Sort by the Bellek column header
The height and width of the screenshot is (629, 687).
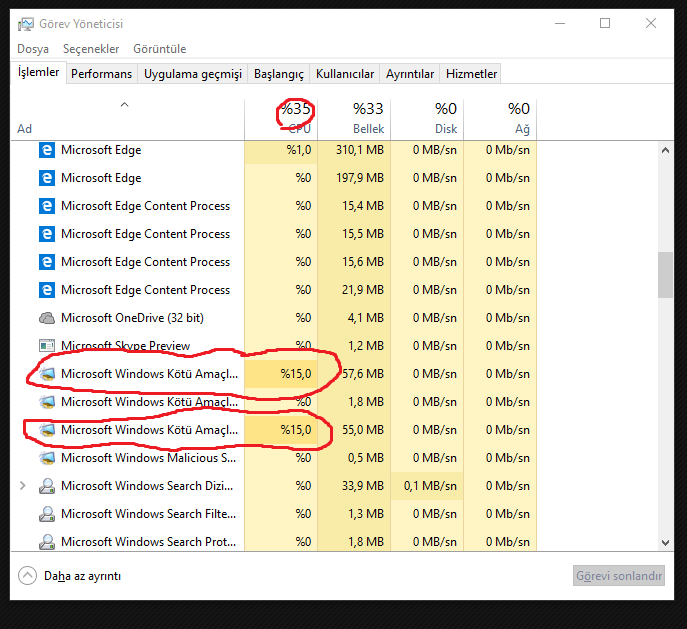point(354,119)
